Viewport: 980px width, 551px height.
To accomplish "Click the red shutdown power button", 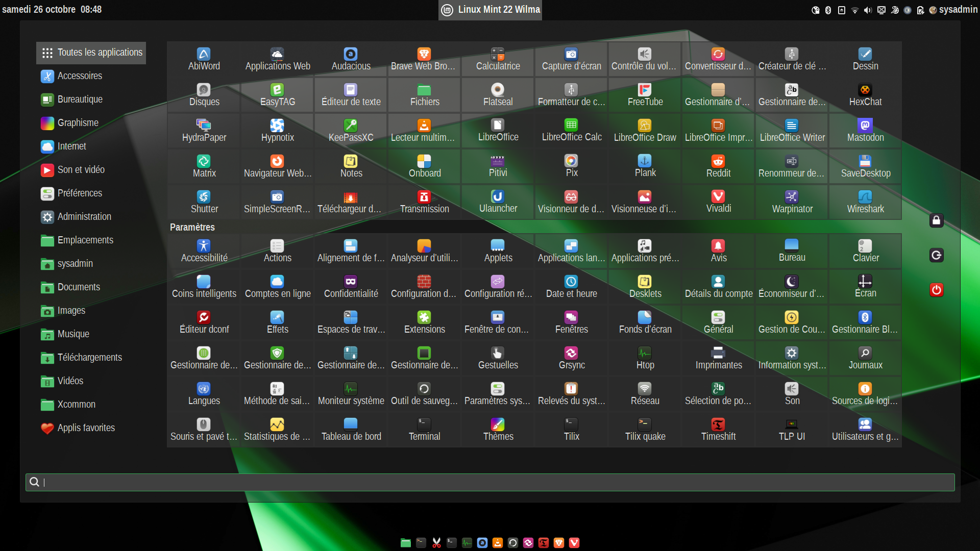I will coord(936,290).
